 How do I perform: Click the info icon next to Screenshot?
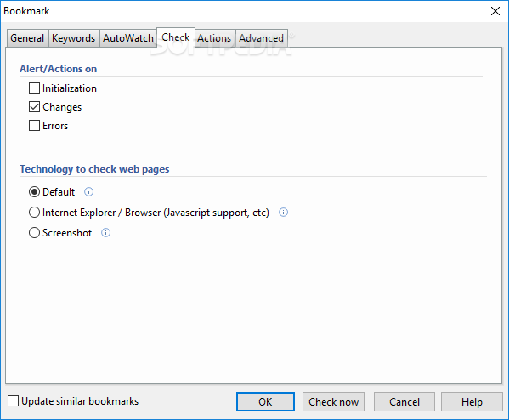(105, 233)
